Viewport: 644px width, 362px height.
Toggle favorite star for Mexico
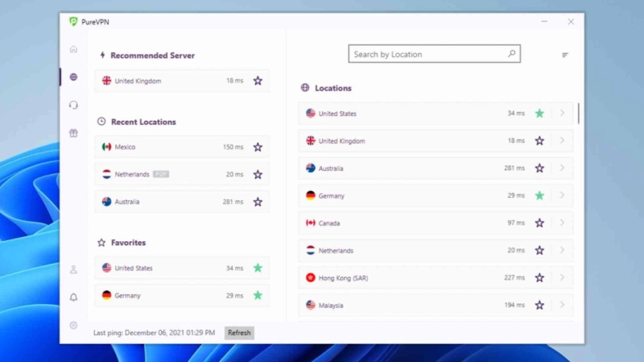click(x=257, y=147)
